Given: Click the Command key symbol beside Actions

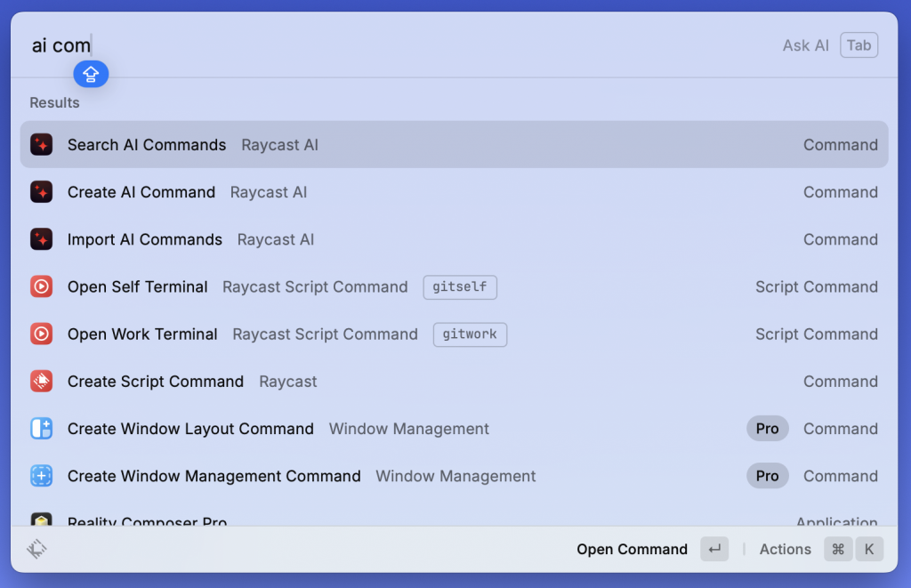Looking at the screenshot, I should pyautogui.click(x=838, y=549).
